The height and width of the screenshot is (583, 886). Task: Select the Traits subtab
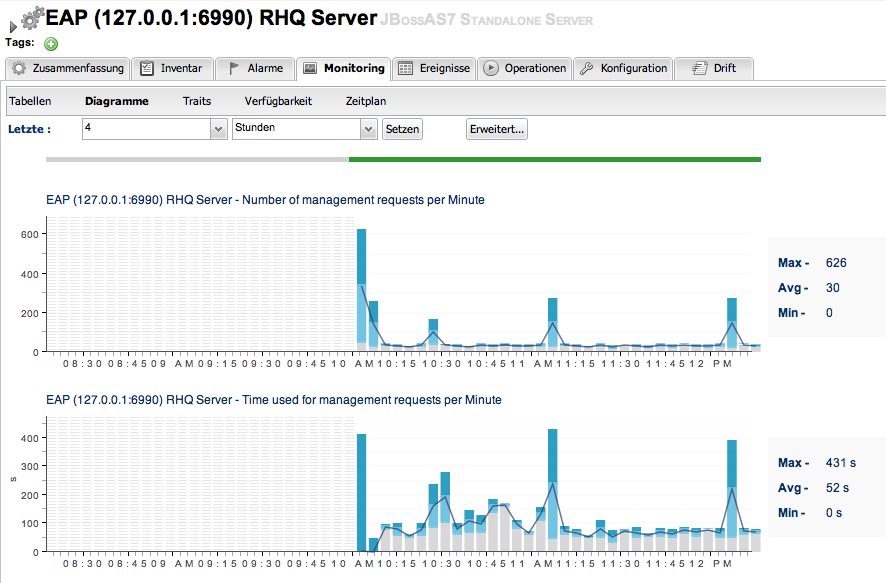(x=197, y=101)
